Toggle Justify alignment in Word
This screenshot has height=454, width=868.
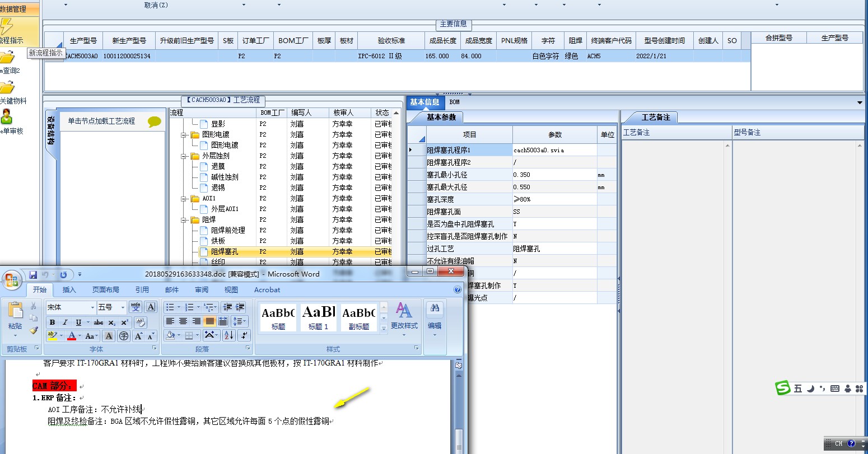(x=209, y=321)
